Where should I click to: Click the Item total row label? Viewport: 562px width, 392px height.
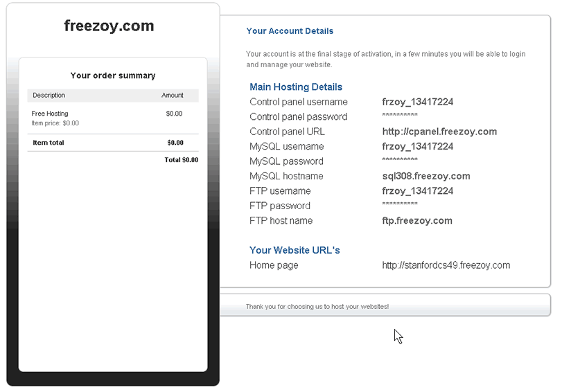[x=49, y=143]
